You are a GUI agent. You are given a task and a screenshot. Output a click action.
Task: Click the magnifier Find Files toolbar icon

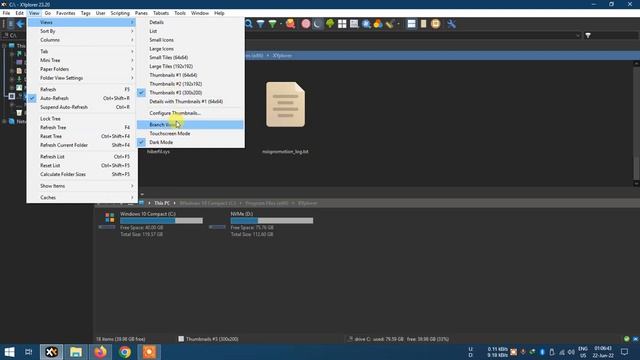(x=248, y=24)
